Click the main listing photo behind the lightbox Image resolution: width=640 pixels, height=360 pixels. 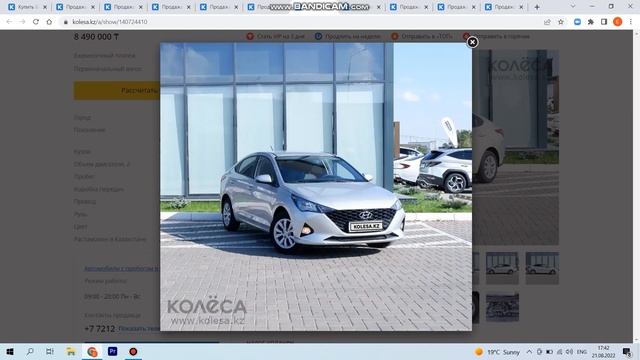[516, 147]
